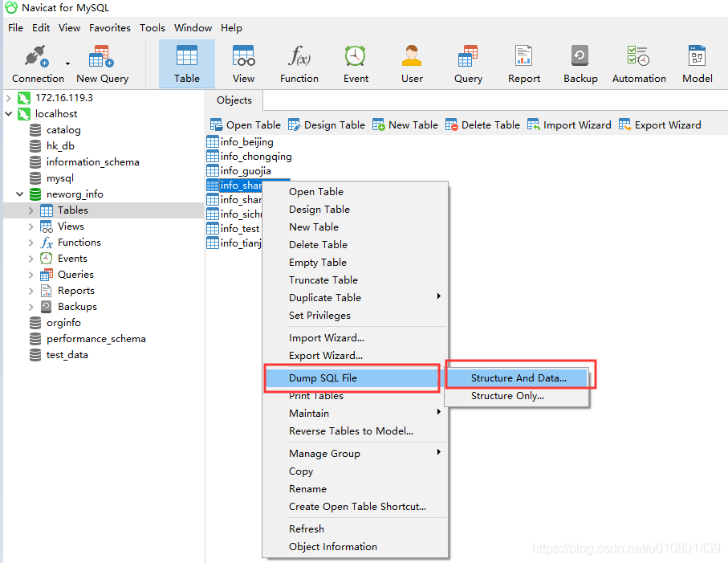Open Duplicate Table submenu
This screenshot has height=563, width=728.
(x=356, y=297)
